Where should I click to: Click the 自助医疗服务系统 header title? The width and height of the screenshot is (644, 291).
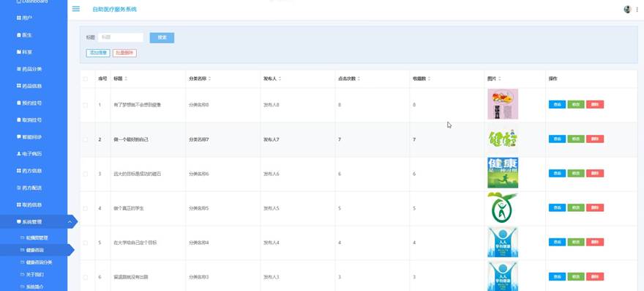[115, 9]
